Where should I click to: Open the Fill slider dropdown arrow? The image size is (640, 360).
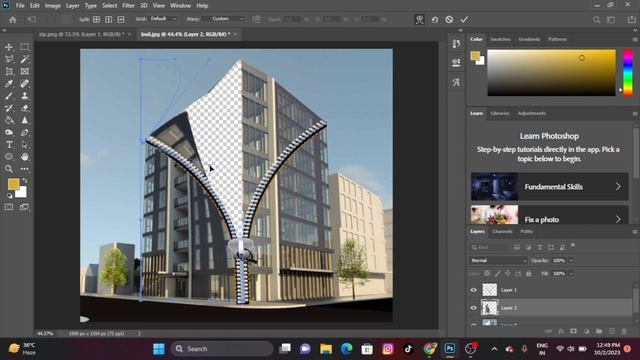pos(571,273)
